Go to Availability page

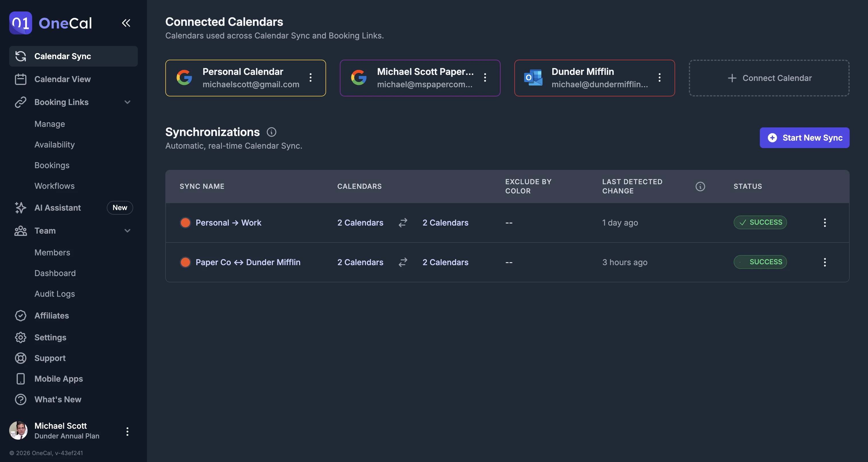pyautogui.click(x=55, y=145)
